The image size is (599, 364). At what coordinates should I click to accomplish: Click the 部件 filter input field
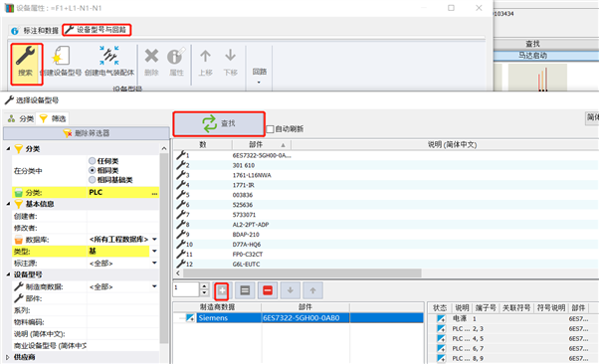[122, 298]
